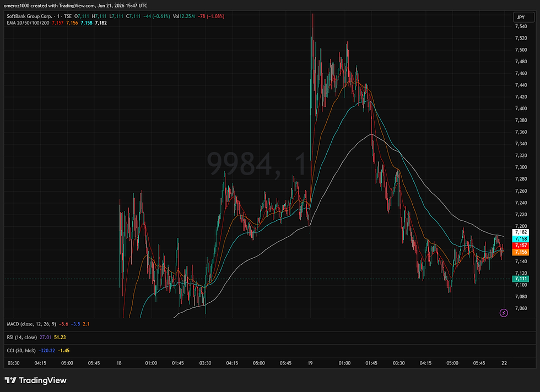Viewport: 540px width, 392px height.
Task: Click the Vol 12.25M reading
Action: click(x=184, y=16)
